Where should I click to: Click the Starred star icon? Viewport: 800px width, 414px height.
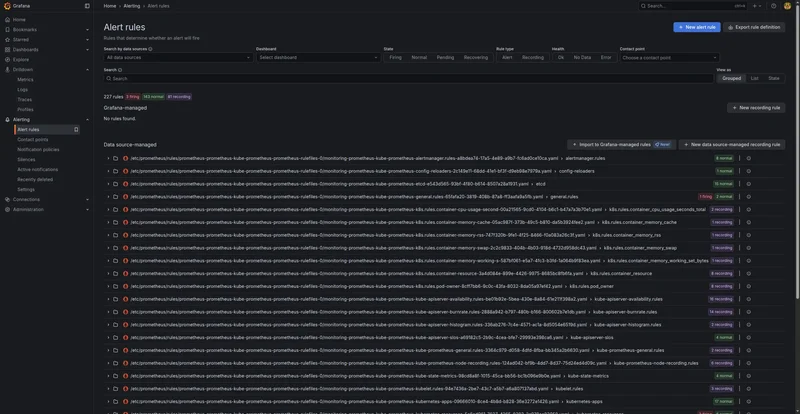point(7,39)
